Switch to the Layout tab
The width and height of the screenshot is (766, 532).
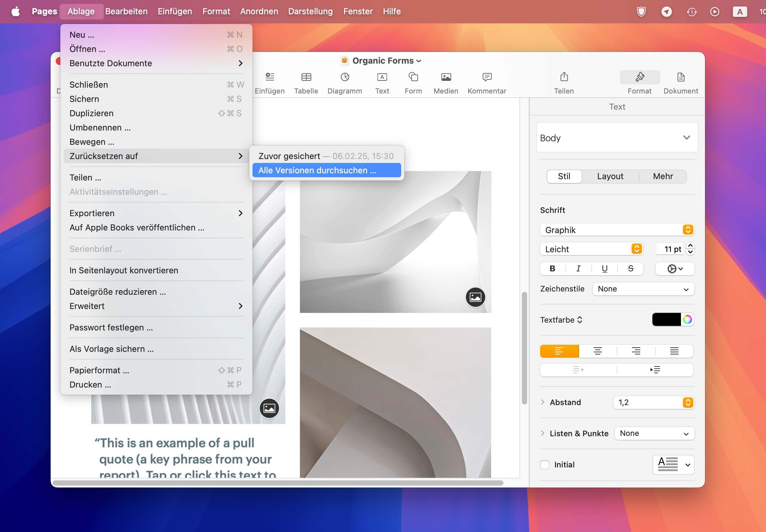click(610, 176)
